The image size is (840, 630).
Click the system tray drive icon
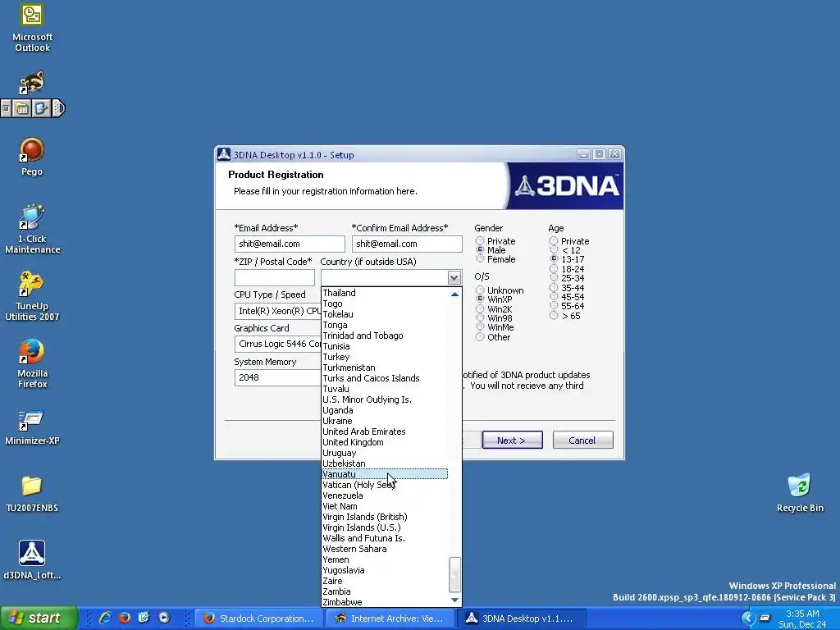[765, 618]
